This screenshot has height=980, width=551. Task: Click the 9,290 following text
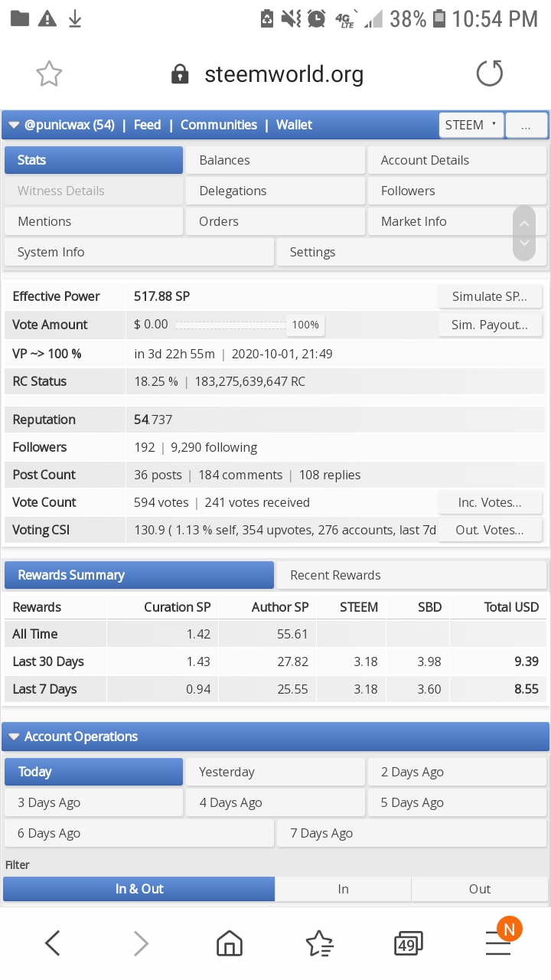point(214,447)
